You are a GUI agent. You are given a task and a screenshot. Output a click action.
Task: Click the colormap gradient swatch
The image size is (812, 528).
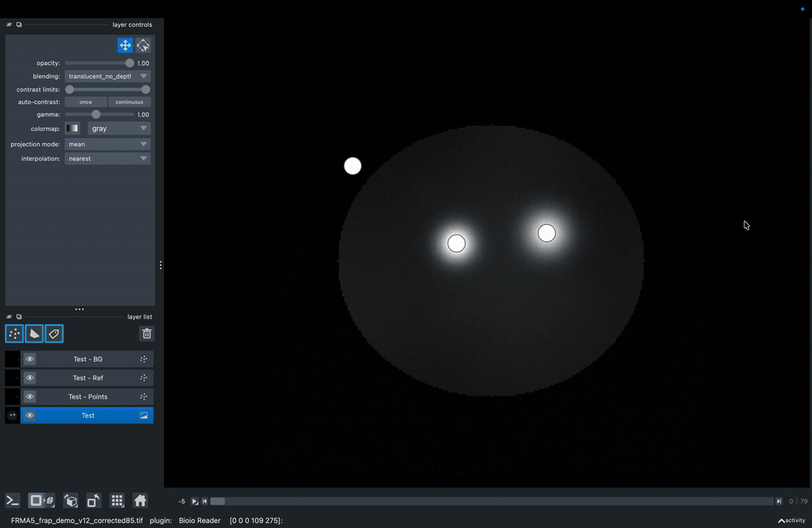[x=73, y=129]
